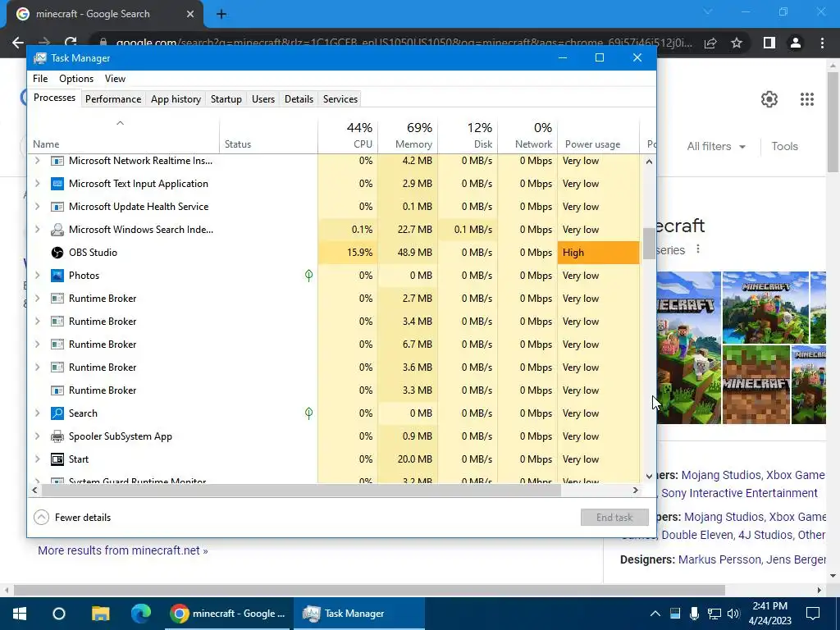This screenshot has height=630, width=840.
Task: Switch to the App history tab
Action: pos(176,99)
